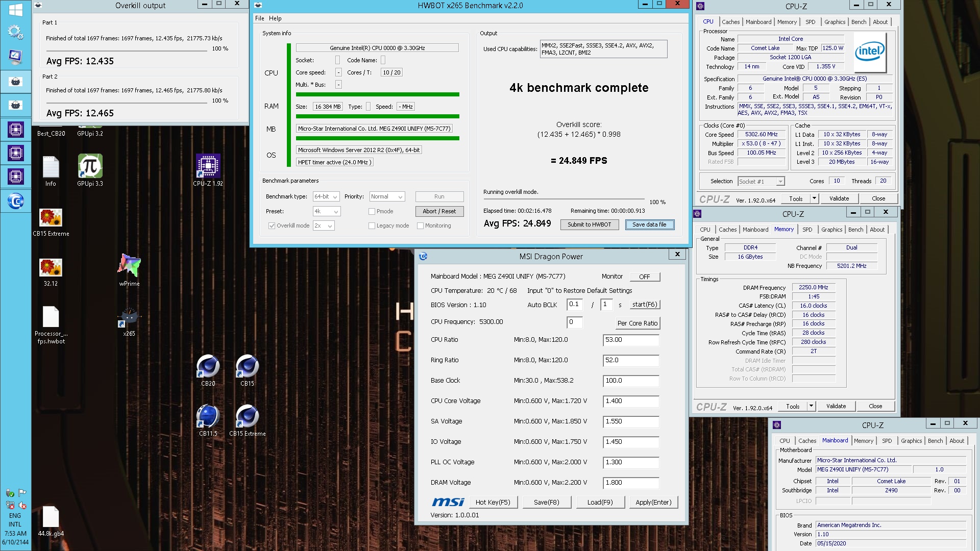Click the CPU Ratio 53.00 field
980x551 pixels.
coord(631,340)
